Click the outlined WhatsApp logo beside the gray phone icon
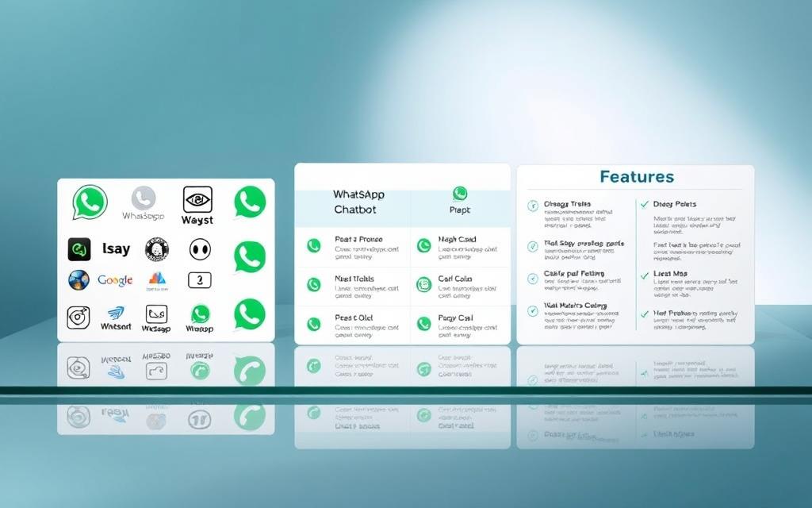Image resolution: width=812 pixels, height=508 pixels. point(90,202)
